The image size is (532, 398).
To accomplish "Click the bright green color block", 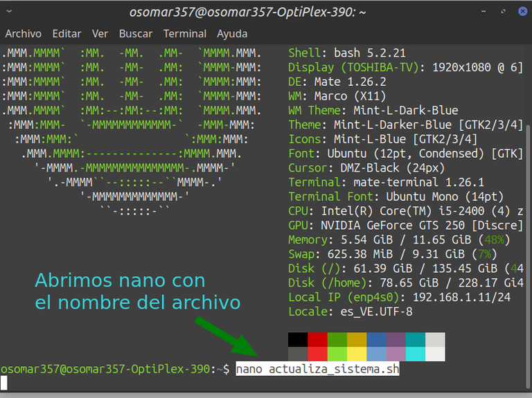I will click(337, 354).
